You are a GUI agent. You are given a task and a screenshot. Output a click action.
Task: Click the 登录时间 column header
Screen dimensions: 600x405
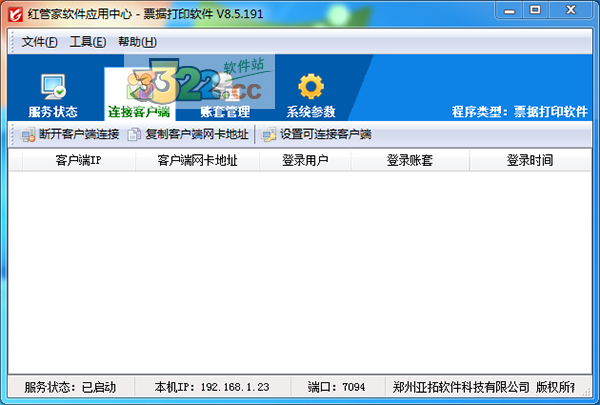click(x=530, y=160)
